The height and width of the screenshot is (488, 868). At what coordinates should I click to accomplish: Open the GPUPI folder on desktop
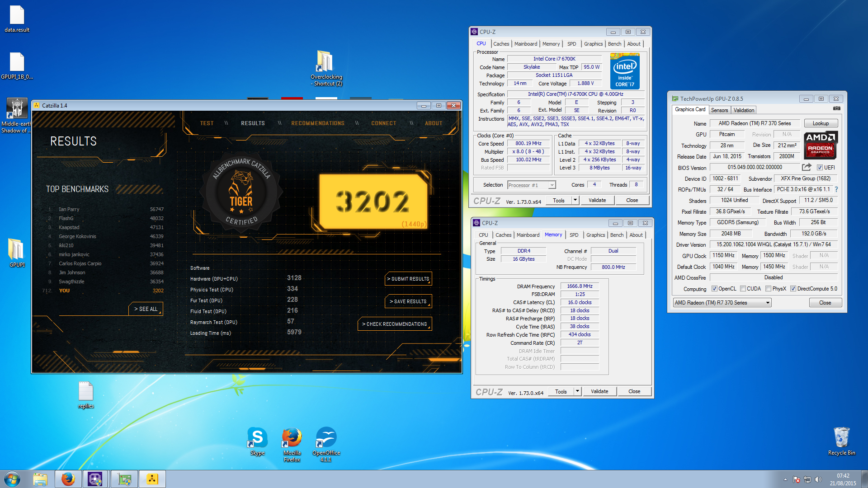point(17,253)
